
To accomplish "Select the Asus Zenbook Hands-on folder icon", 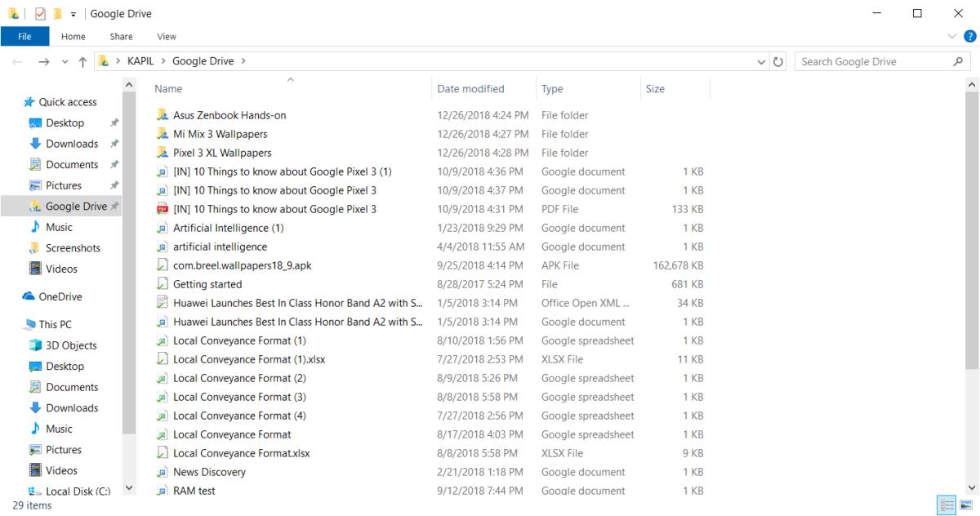I will click(162, 116).
